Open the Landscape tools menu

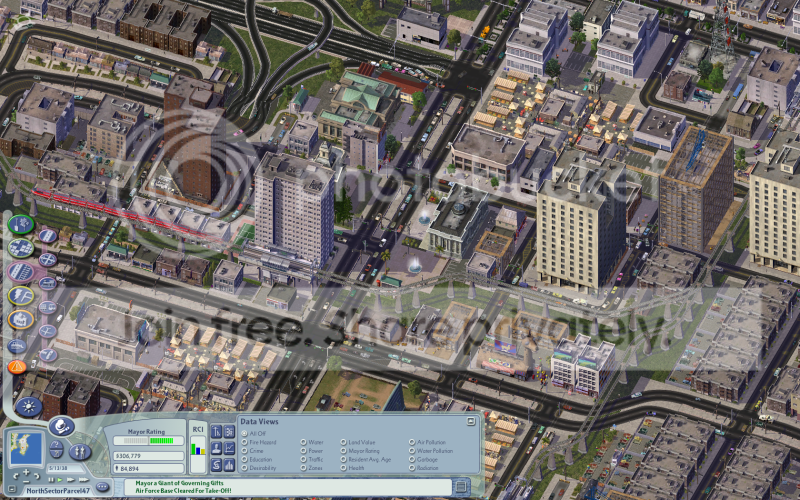[21, 224]
